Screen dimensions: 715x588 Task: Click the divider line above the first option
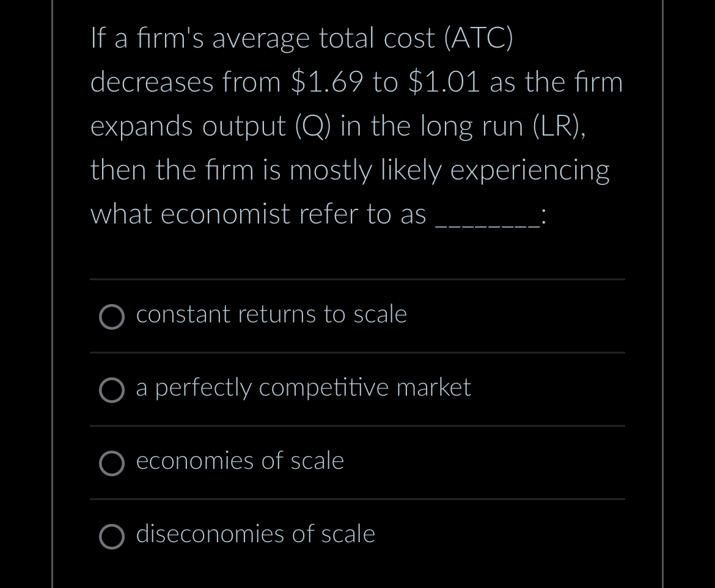click(358, 280)
